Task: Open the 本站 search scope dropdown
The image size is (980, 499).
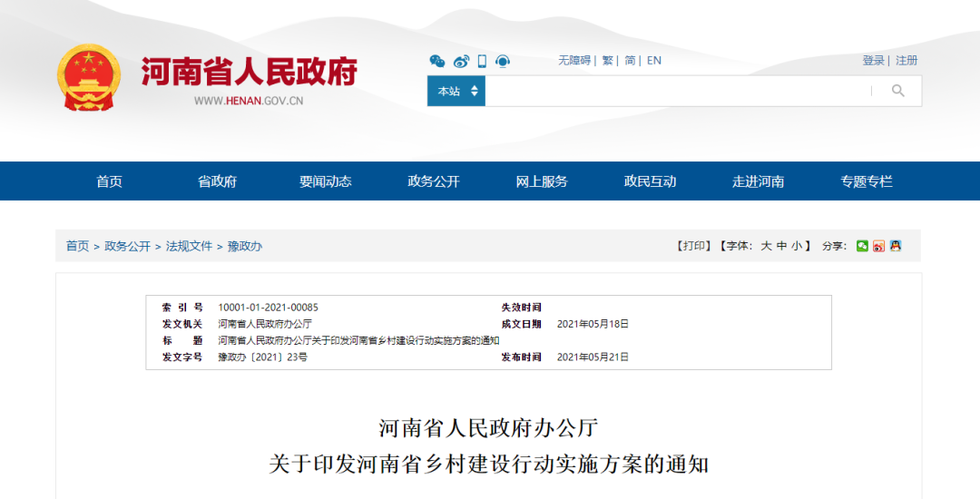Action: point(456,92)
